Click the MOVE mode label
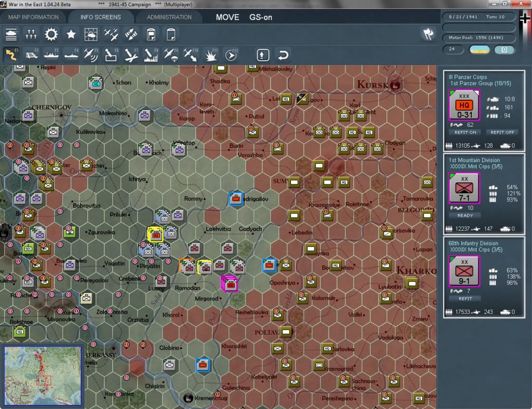 point(228,17)
